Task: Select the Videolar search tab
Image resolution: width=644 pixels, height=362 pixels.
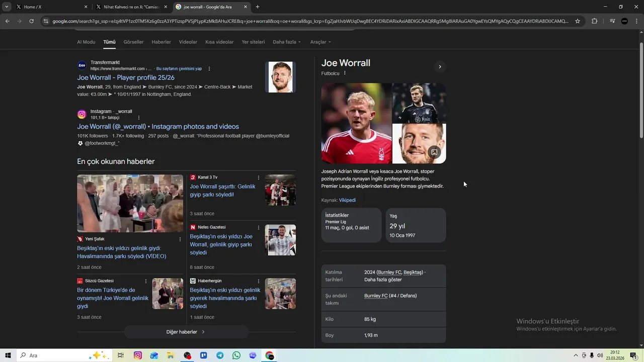Action: click(188, 42)
